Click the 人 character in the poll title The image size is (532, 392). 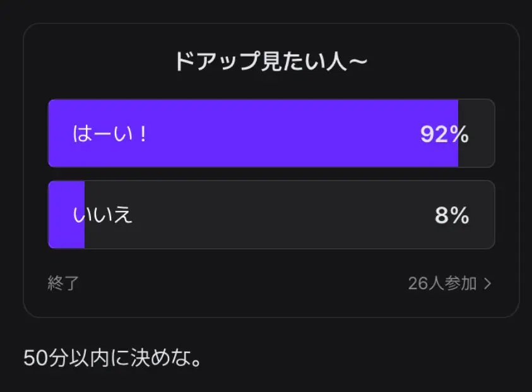336,61
